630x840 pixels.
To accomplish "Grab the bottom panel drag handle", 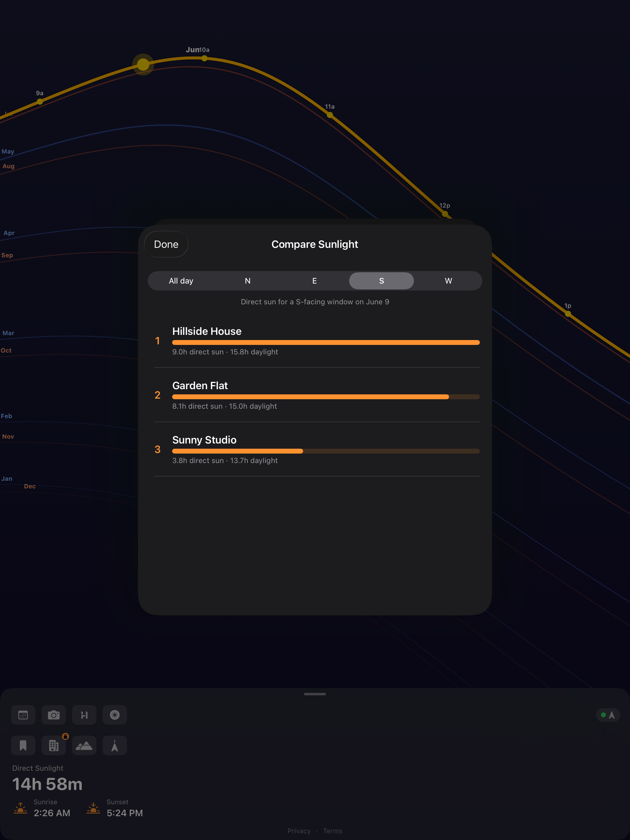I will coord(315,694).
